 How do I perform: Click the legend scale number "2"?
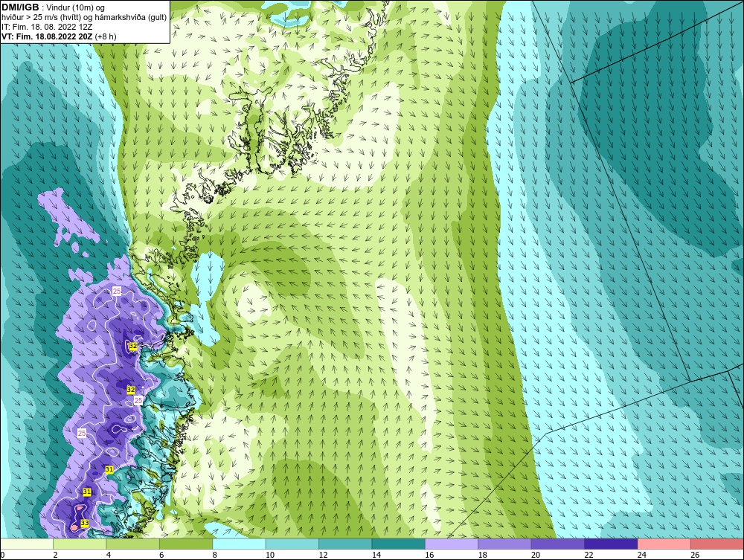(x=56, y=556)
